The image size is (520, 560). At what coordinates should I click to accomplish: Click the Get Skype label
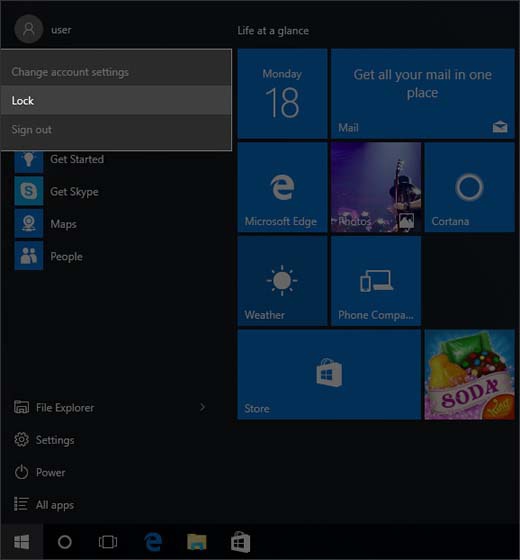coord(74,192)
